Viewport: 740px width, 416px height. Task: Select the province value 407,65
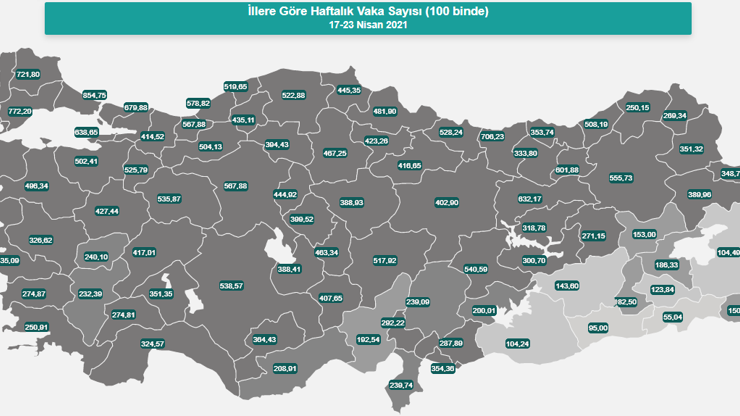(x=330, y=298)
